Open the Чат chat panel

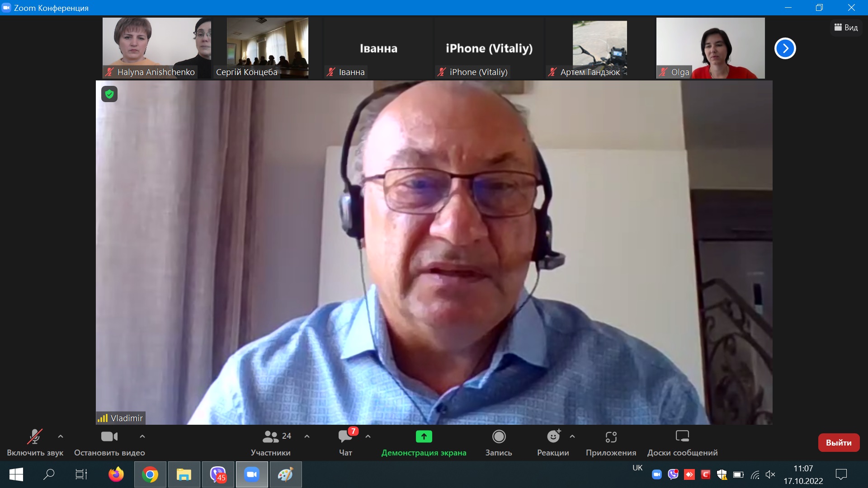(x=346, y=443)
